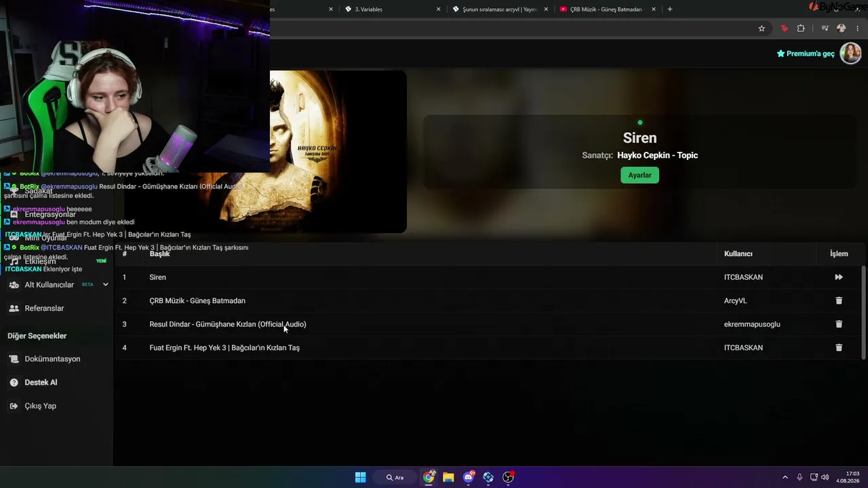Click user ArcyVL in the queue table
Image resolution: width=868 pixels, height=488 pixels.
pyautogui.click(x=735, y=301)
